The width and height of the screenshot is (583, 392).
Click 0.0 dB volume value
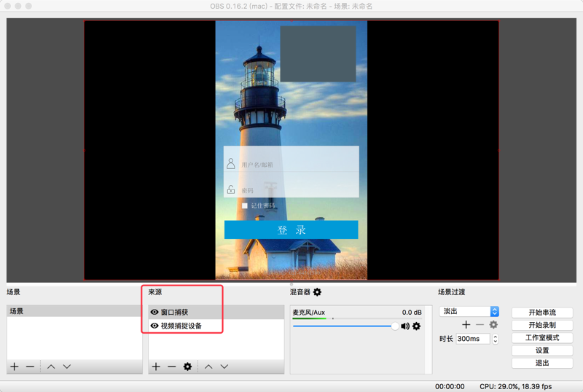[x=412, y=313]
